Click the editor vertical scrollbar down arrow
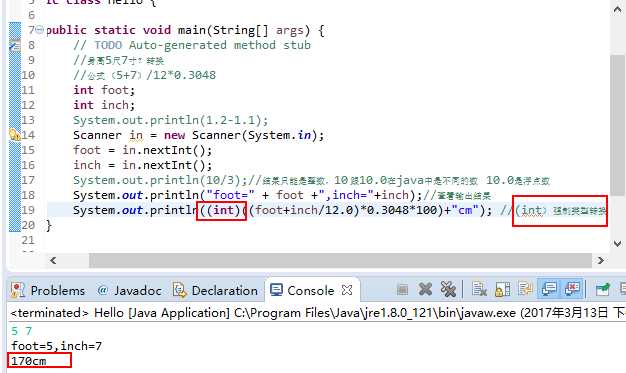Viewport: 626px width, 373px height. [x=617, y=244]
